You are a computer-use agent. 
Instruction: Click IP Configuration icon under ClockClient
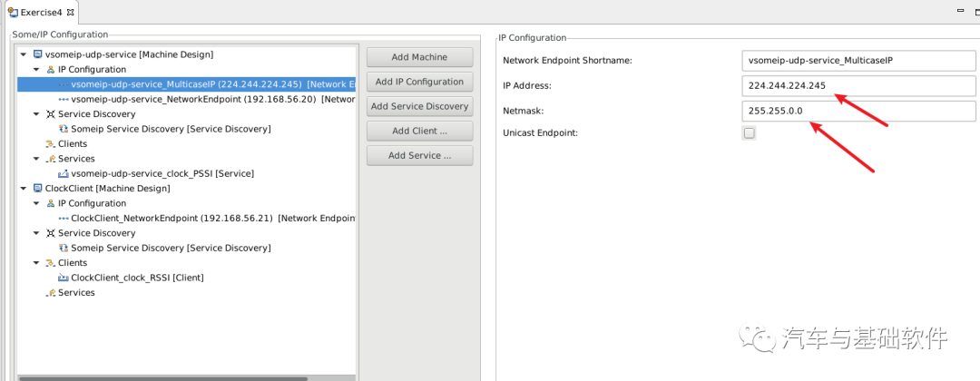click(x=51, y=203)
